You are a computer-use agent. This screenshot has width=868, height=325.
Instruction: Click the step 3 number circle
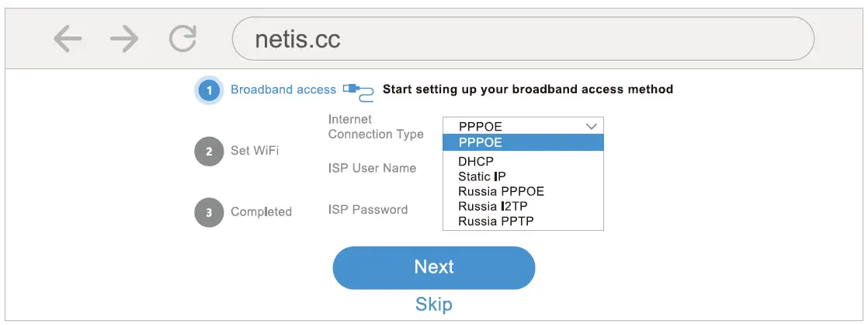tap(209, 211)
